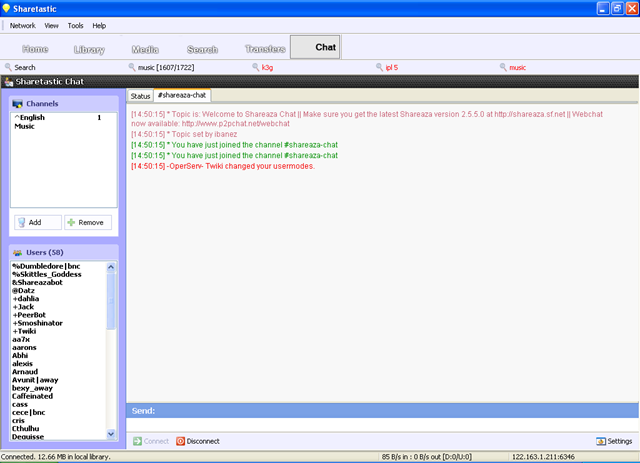Click the Send message input field
This screenshot has height=463, width=640.
[380, 425]
